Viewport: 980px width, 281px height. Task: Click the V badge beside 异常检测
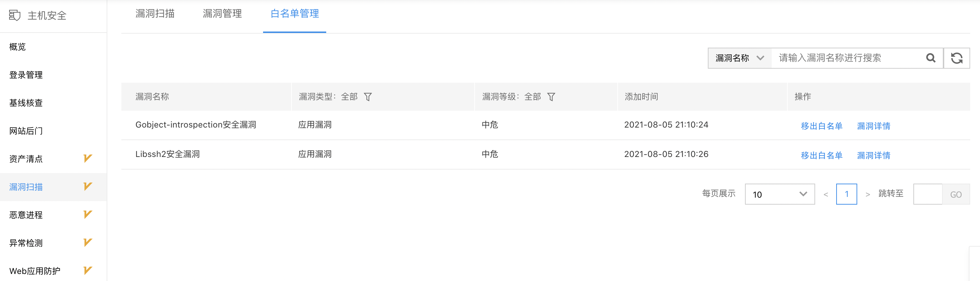point(87,242)
